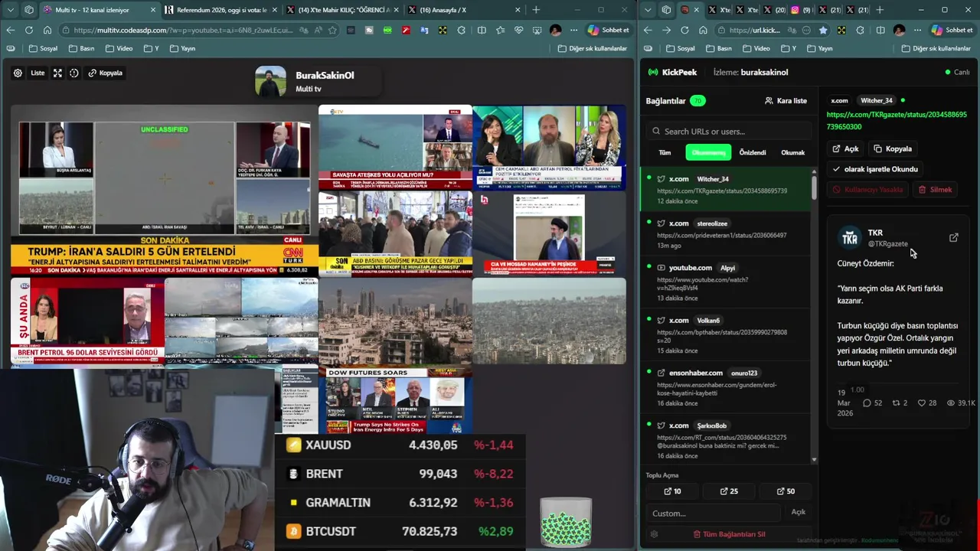Click BTCUSDT price ticker row
980x551 pixels.
click(400, 531)
